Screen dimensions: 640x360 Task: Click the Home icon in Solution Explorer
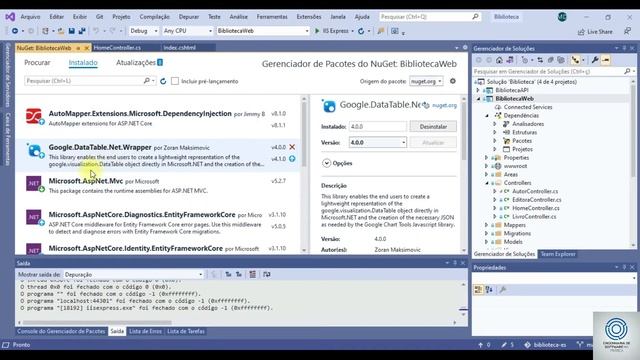pyautogui.click(x=499, y=60)
